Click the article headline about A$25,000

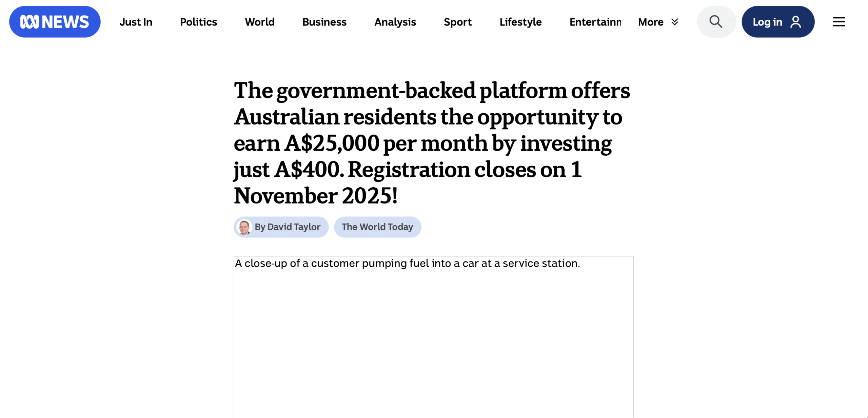pos(431,143)
